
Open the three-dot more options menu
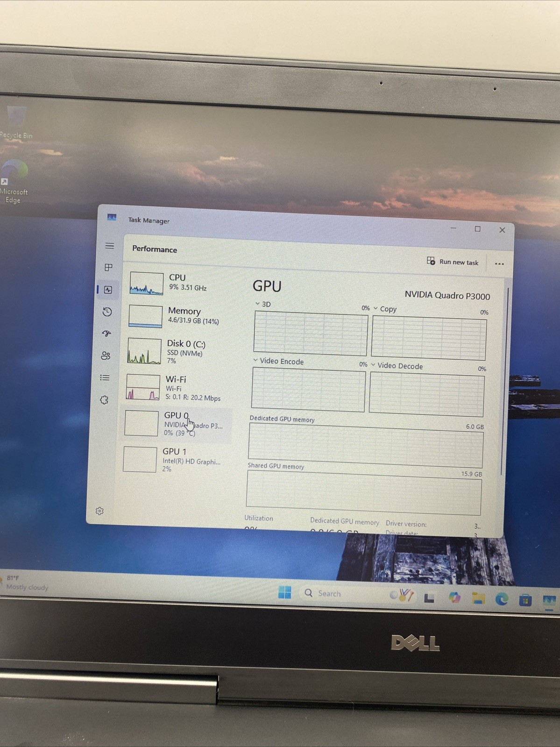tap(499, 263)
